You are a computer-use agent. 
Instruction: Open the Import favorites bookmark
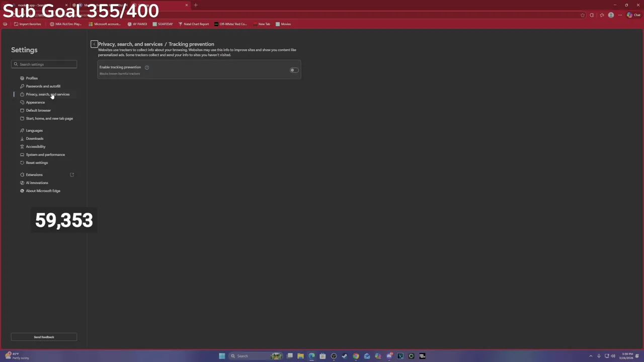click(x=28, y=24)
